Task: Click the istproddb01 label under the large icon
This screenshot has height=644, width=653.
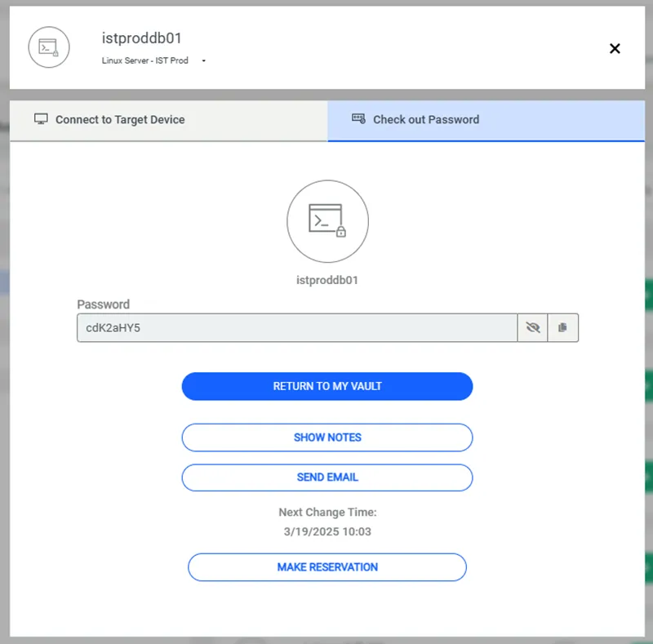Action: coord(327,280)
